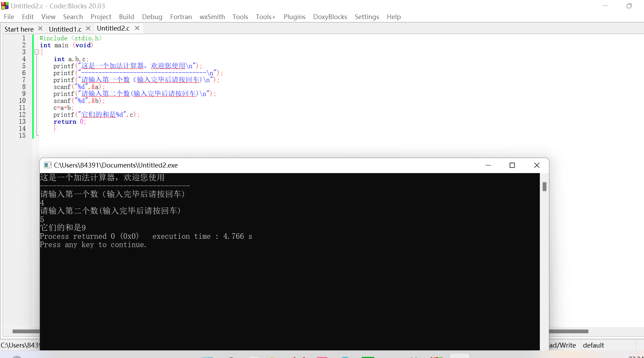Click the printf line with dashes

click(138, 73)
